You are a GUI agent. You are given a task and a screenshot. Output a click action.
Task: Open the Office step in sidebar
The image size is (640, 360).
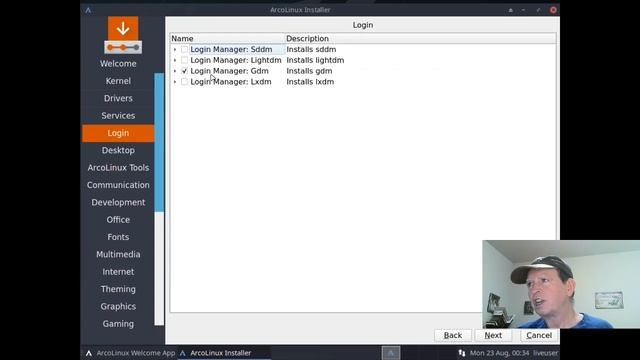(118, 220)
